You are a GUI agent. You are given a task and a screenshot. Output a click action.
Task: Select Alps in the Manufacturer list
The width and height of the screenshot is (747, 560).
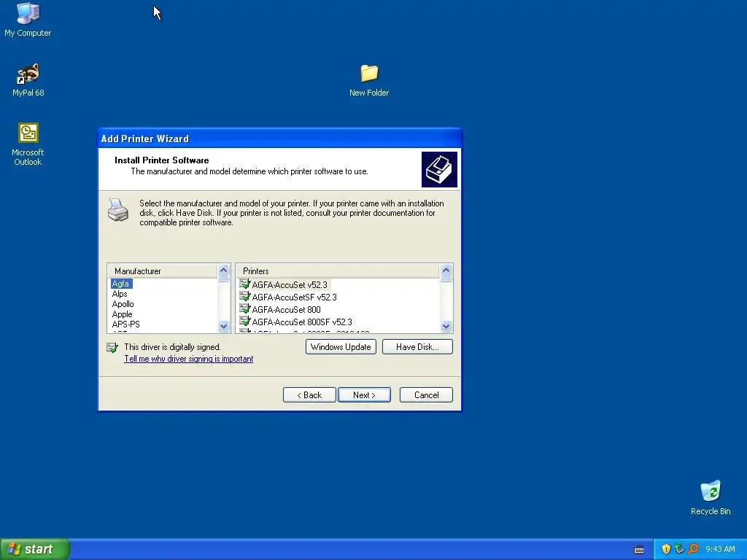pyautogui.click(x=120, y=294)
